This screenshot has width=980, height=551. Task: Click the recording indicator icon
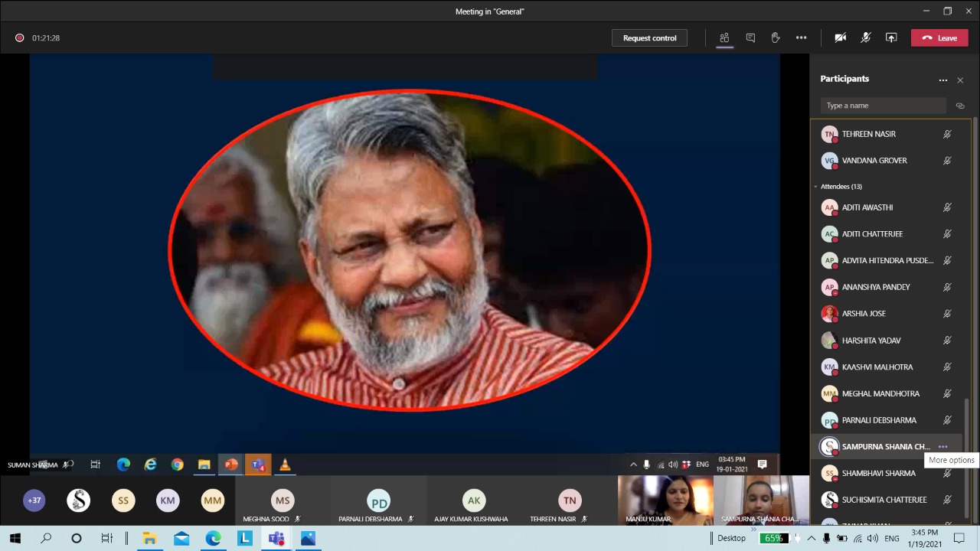coord(20,37)
